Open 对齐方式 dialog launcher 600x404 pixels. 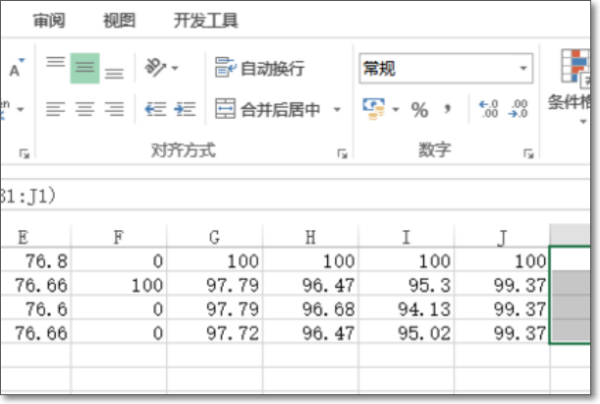(x=342, y=154)
